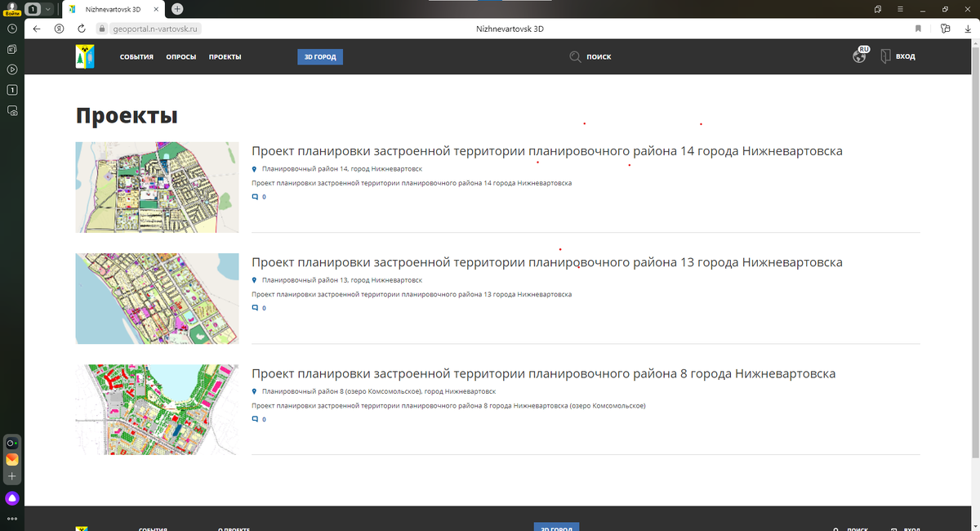Open the language globe RU icon

[x=861, y=55]
